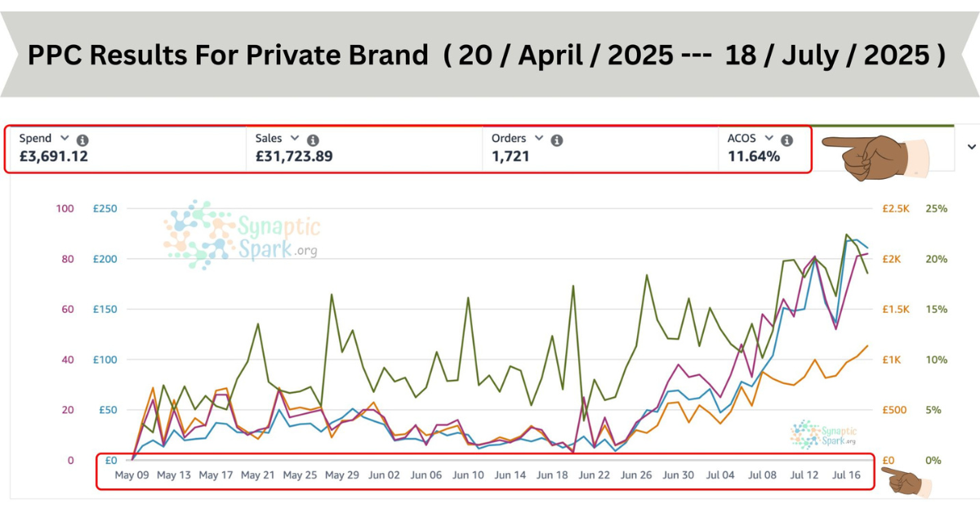Show the ACOS info tooltip icon
Screen dimensions: 980x513
786,140
